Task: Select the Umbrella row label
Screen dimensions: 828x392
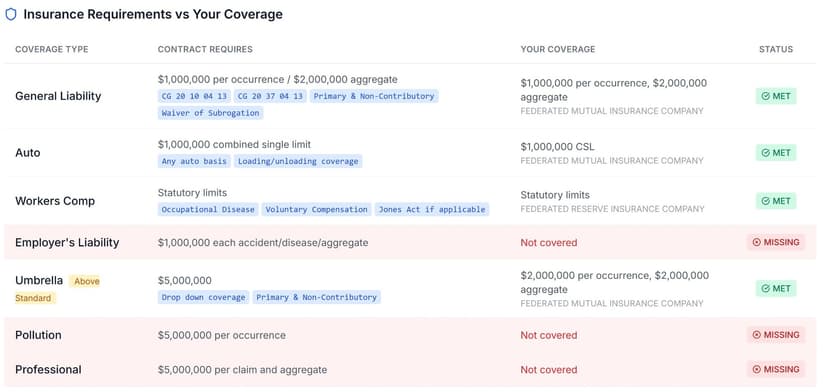Action: tap(39, 281)
